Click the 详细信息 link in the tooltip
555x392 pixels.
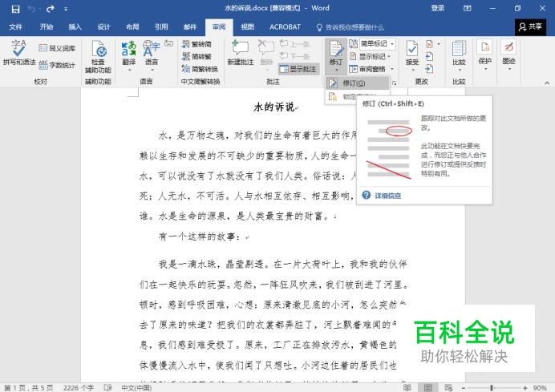click(387, 196)
